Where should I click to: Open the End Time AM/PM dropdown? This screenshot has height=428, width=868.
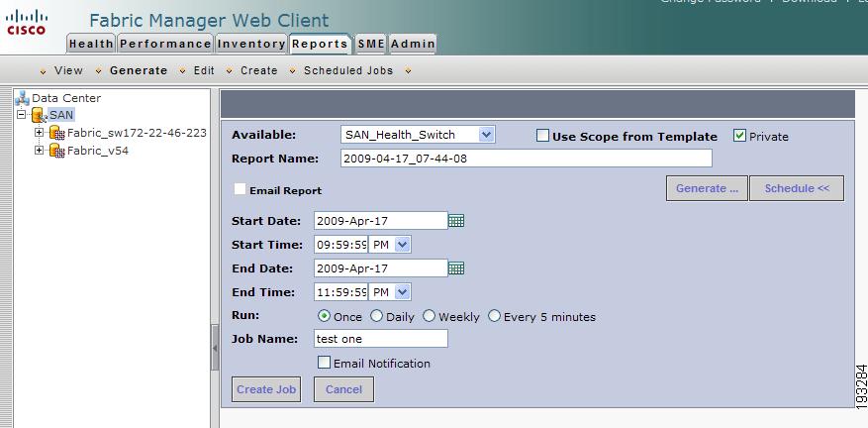(x=403, y=292)
